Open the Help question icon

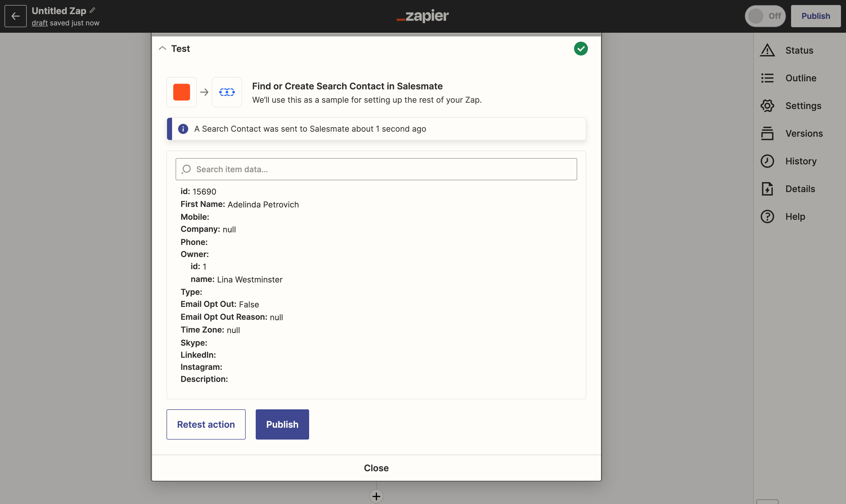767,216
